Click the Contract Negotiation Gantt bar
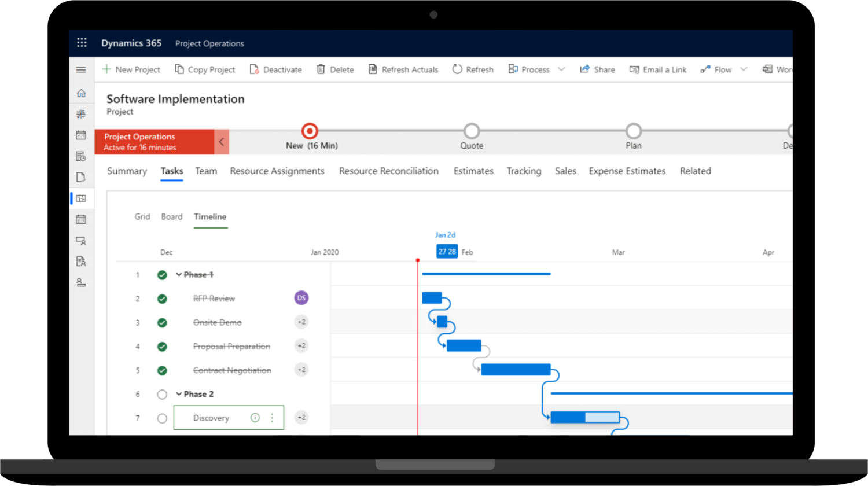The width and height of the screenshot is (868, 486). coord(516,370)
